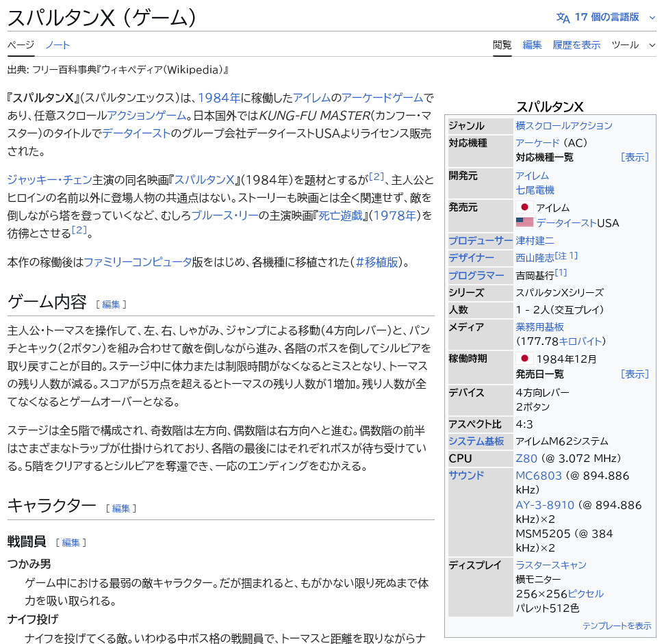Click the [注 1] footnote

pyautogui.click(x=566, y=255)
